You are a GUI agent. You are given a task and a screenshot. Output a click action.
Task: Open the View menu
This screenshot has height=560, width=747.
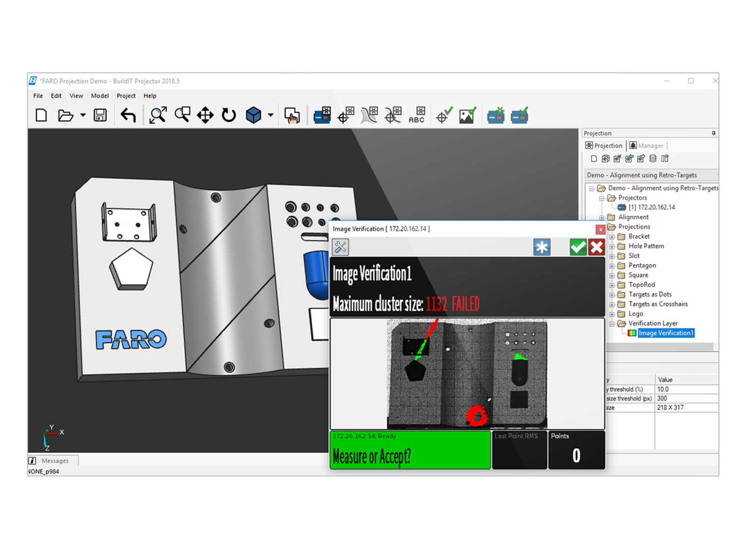click(76, 96)
